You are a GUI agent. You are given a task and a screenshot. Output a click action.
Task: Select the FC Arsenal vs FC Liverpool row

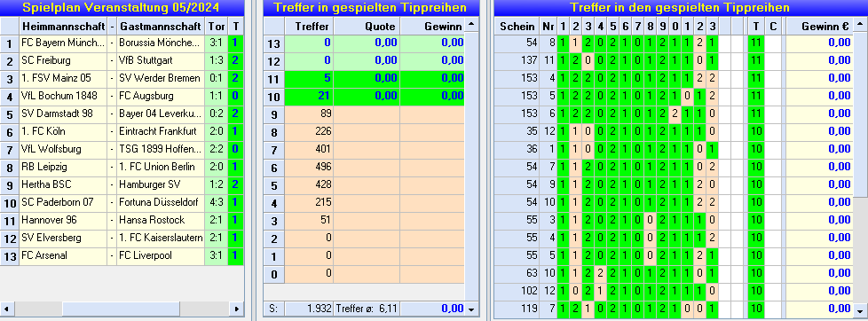coord(122,255)
